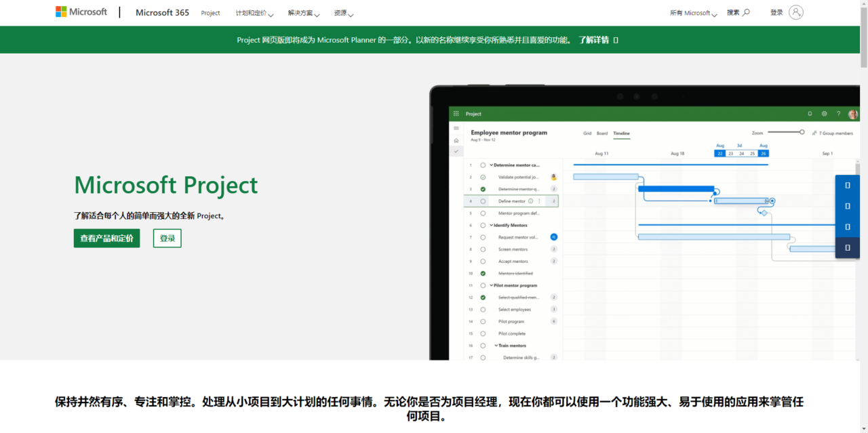Open the 了解详情 link in the green banner
The height and width of the screenshot is (433, 868).
pos(594,40)
